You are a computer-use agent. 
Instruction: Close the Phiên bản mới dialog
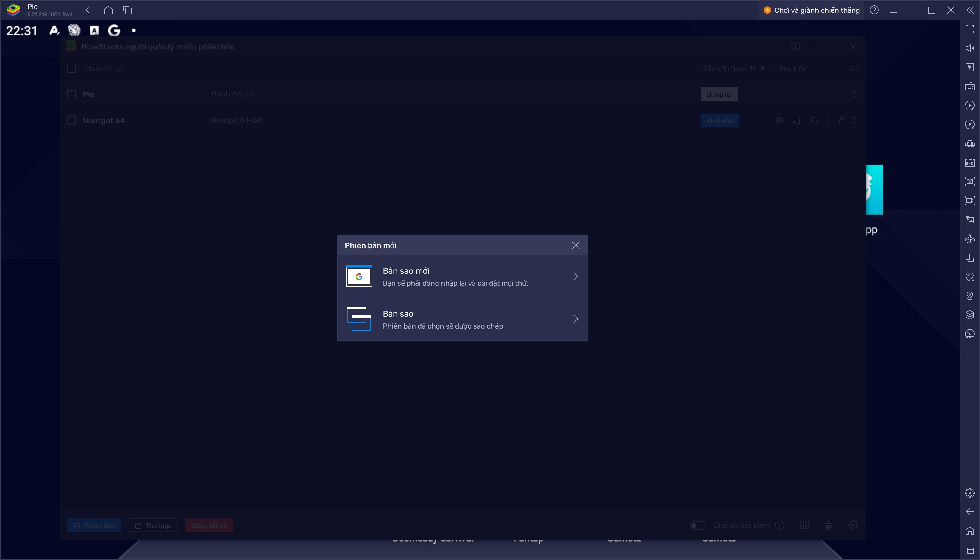[575, 245]
